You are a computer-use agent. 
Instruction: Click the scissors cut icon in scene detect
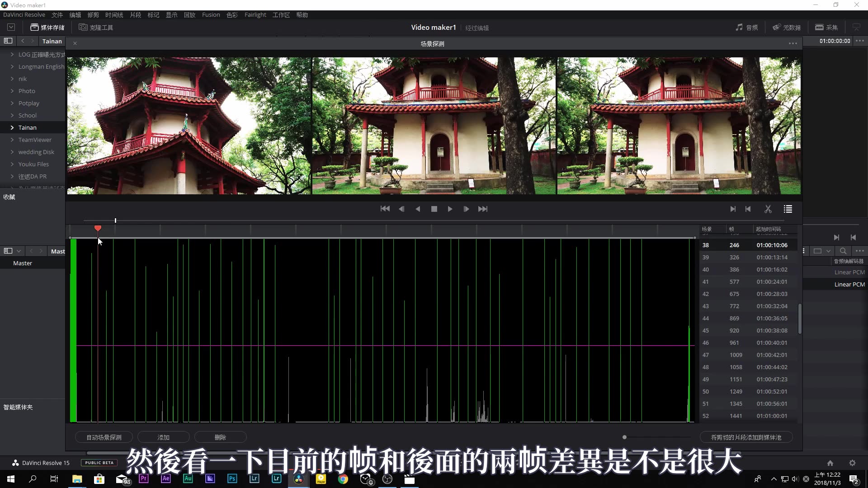coord(768,209)
